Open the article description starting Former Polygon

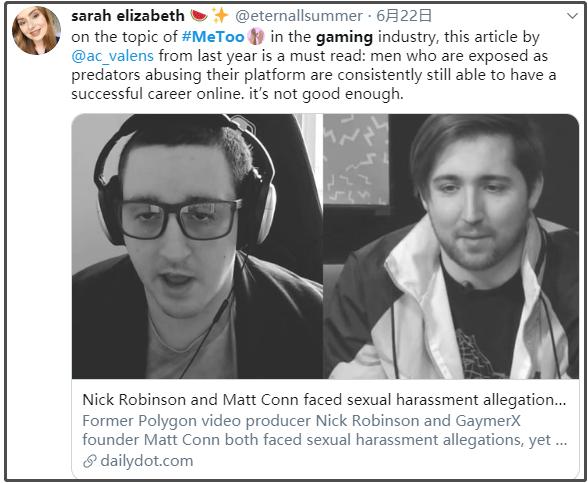tap(324, 430)
